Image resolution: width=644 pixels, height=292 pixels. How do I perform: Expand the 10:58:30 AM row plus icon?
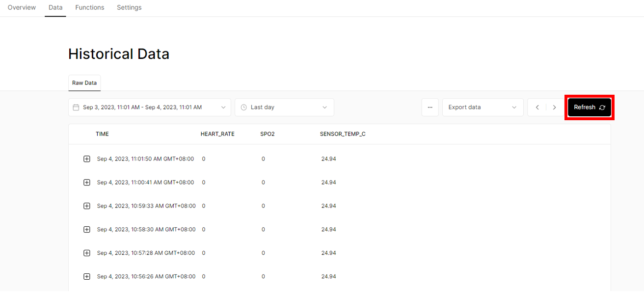[87, 230]
